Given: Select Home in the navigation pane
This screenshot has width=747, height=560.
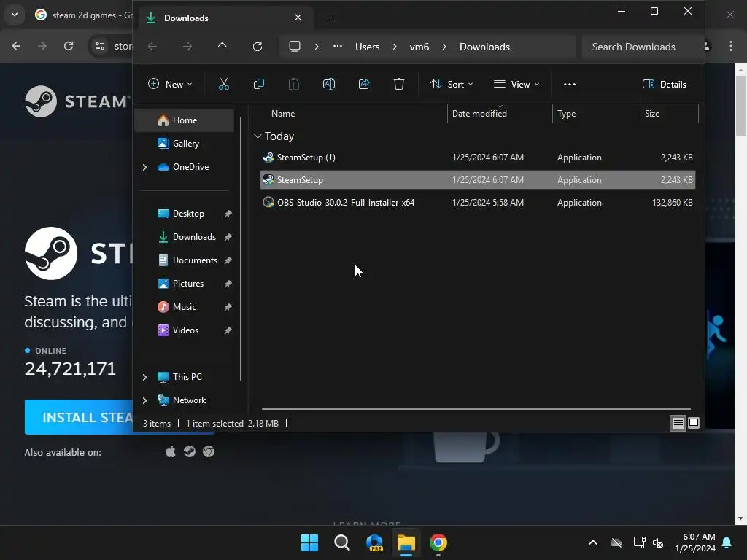Looking at the screenshot, I should tap(185, 120).
